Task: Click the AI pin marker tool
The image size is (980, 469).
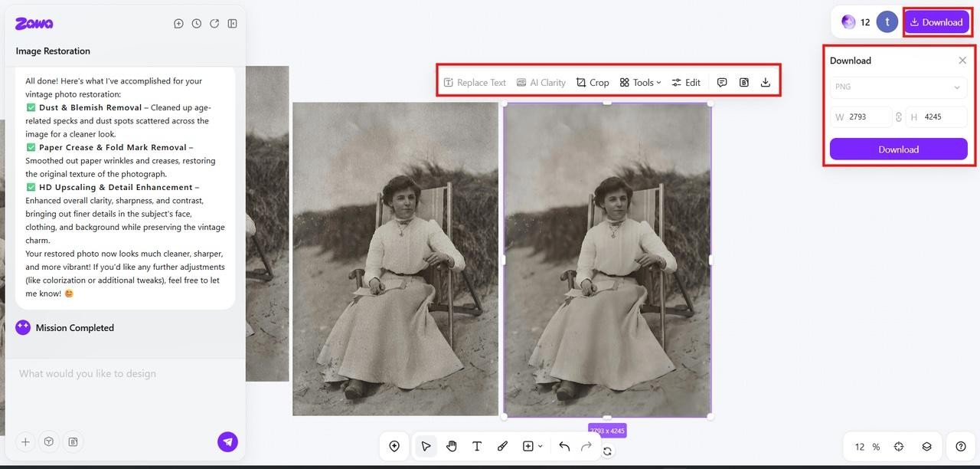Action: tap(394, 446)
